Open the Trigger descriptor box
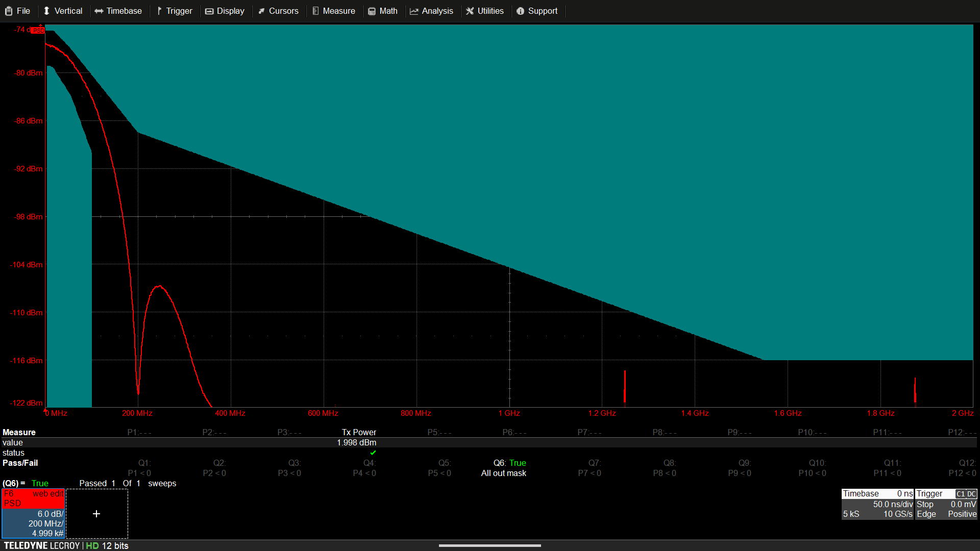The height and width of the screenshot is (551, 980). [x=946, y=504]
